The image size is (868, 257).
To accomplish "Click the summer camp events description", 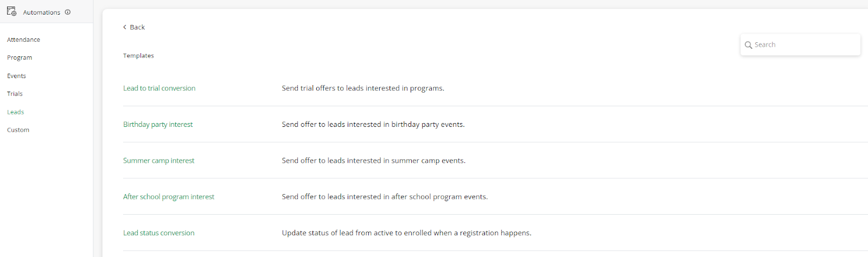I will 374,160.
